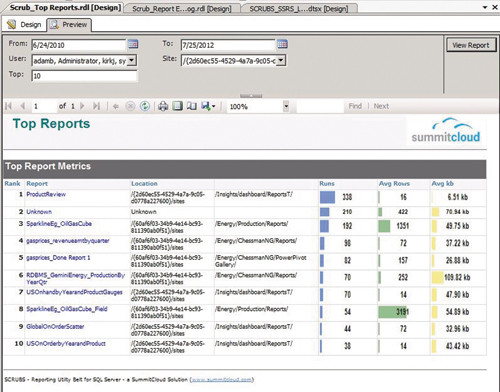The width and height of the screenshot is (500, 392).
Task: Click the Location column header
Action: click(x=144, y=184)
